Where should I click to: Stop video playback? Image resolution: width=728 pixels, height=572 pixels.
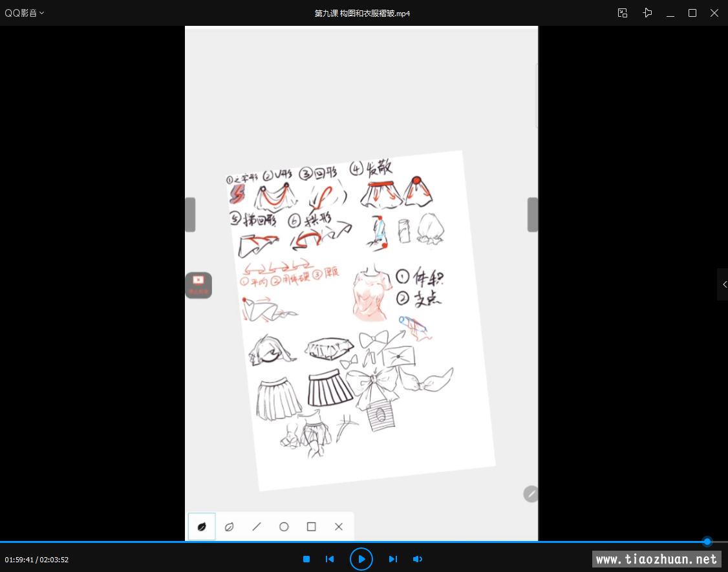(x=306, y=559)
